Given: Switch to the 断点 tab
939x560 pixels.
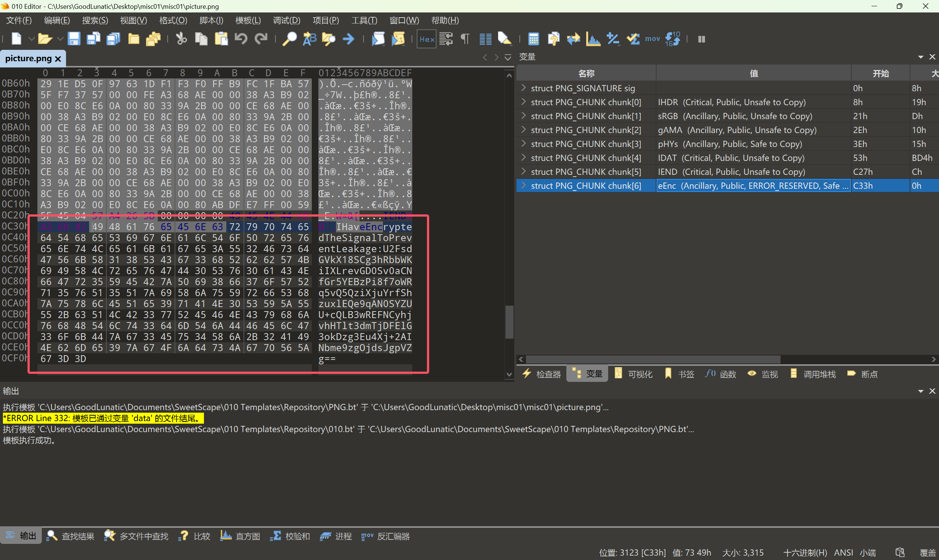Looking at the screenshot, I should click(x=862, y=373).
